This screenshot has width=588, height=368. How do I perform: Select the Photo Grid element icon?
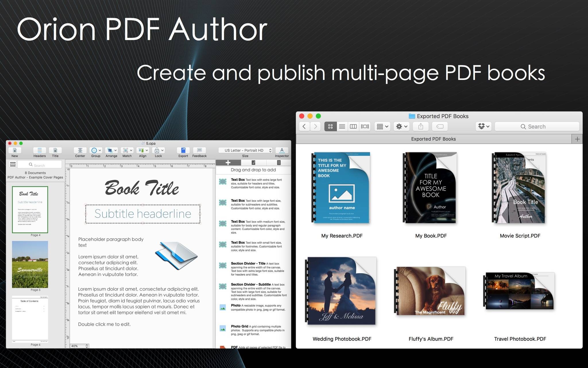pos(223,328)
